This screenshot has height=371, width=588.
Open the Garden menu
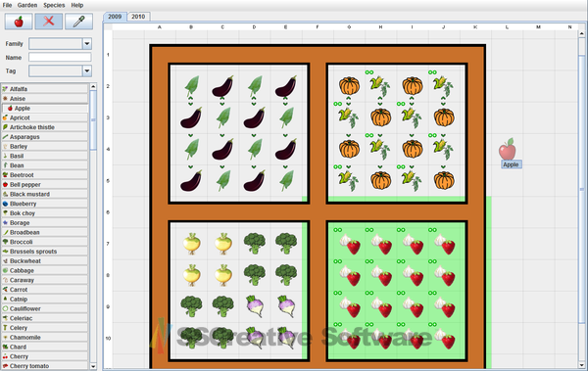click(27, 5)
